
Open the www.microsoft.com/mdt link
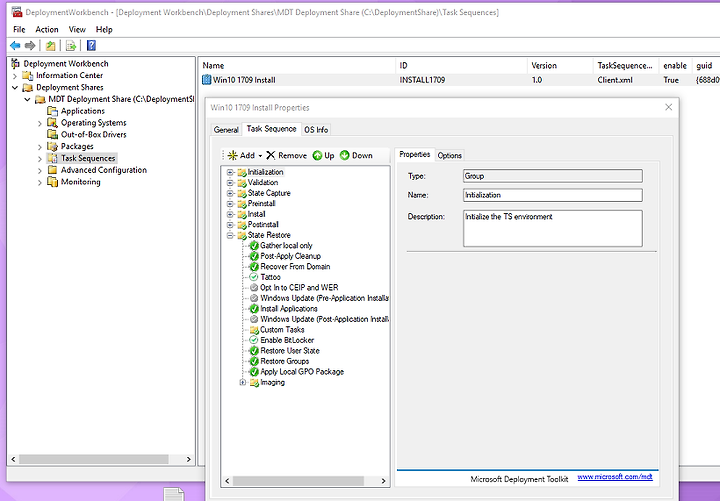615,477
